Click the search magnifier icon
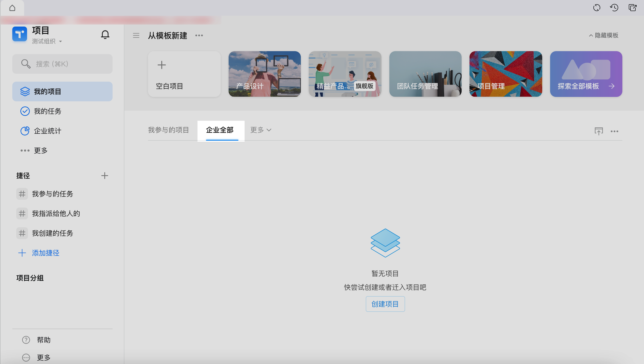 pos(26,64)
